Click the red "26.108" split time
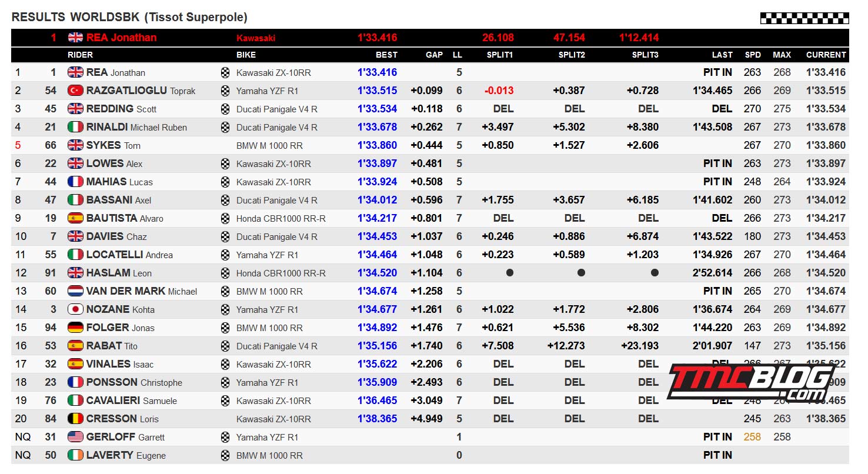The width and height of the screenshot is (868, 474). pos(498,38)
